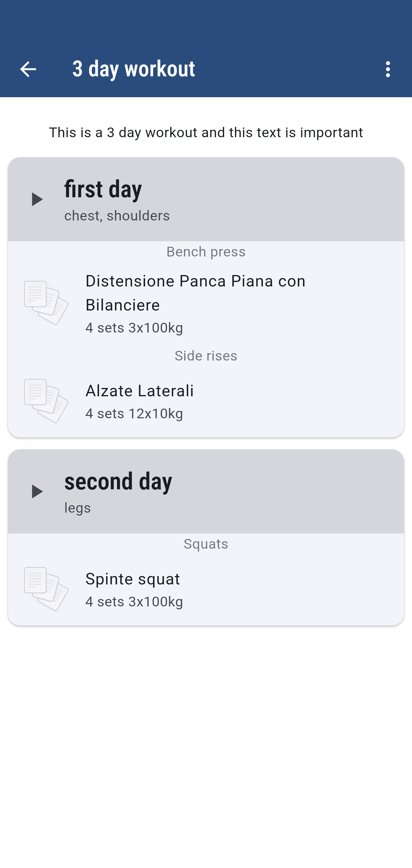
Task: Tap the Bench press set label
Action: pos(206,252)
